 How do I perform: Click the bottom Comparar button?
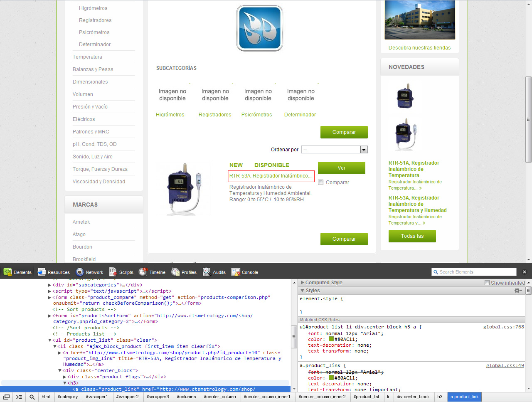tap(344, 239)
